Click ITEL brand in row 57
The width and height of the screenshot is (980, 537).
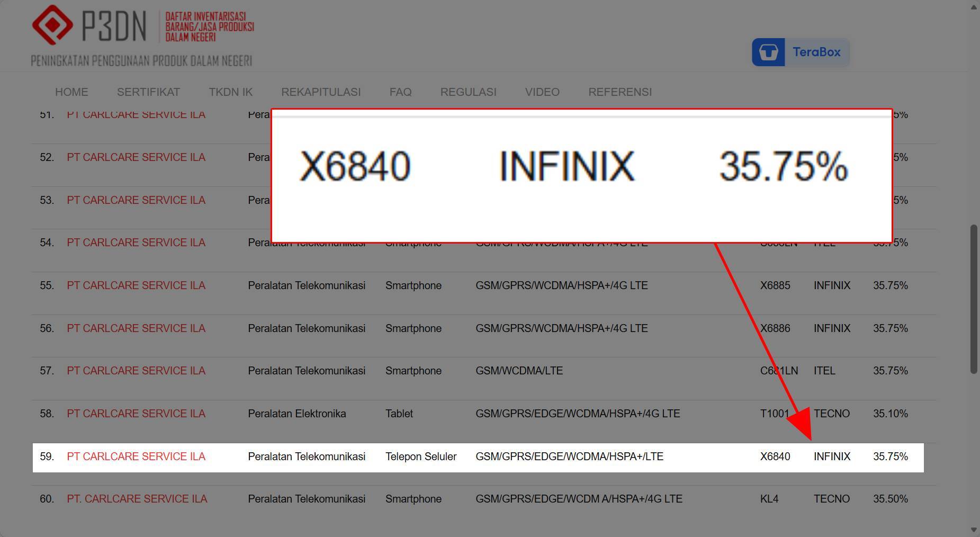click(824, 371)
